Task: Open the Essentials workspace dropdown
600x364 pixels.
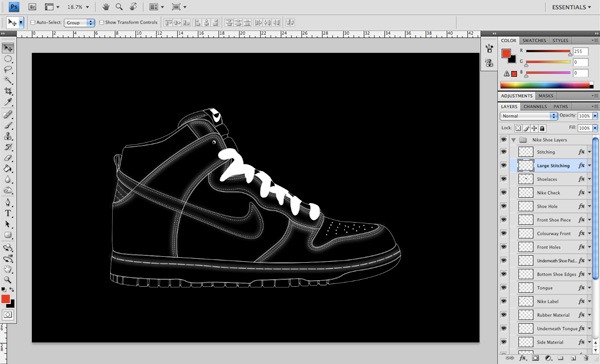Action: click(x=571, y=7)
